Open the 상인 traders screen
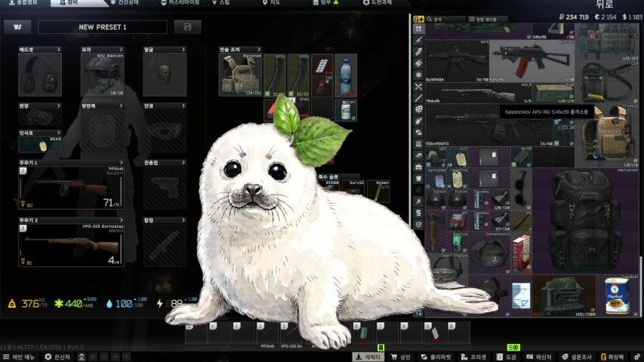Screen dimensions: 644x362 400,357
